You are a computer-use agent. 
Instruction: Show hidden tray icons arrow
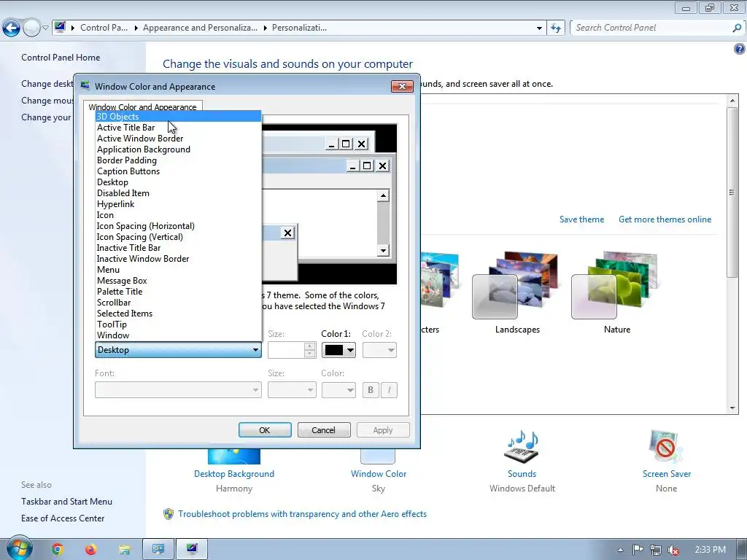coord(620,550)
